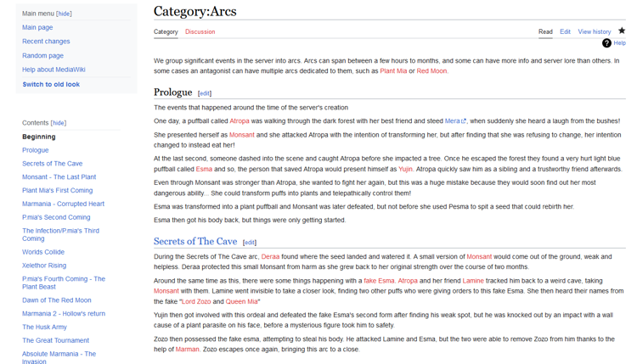Hide the Main menu section

64,14
